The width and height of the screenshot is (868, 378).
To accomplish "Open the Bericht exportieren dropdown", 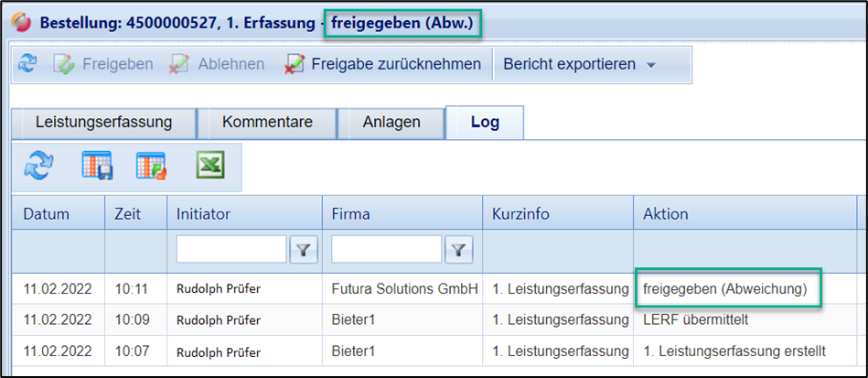I will pyautogui.click(x=580, y=64).
